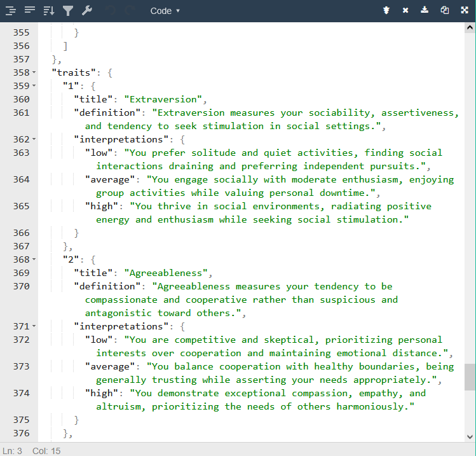The width and height of the screenshot is (476, 456).
Task: Collapse the interpretations block at line 362
Action: pyautogui.click(x=34, y=140)
